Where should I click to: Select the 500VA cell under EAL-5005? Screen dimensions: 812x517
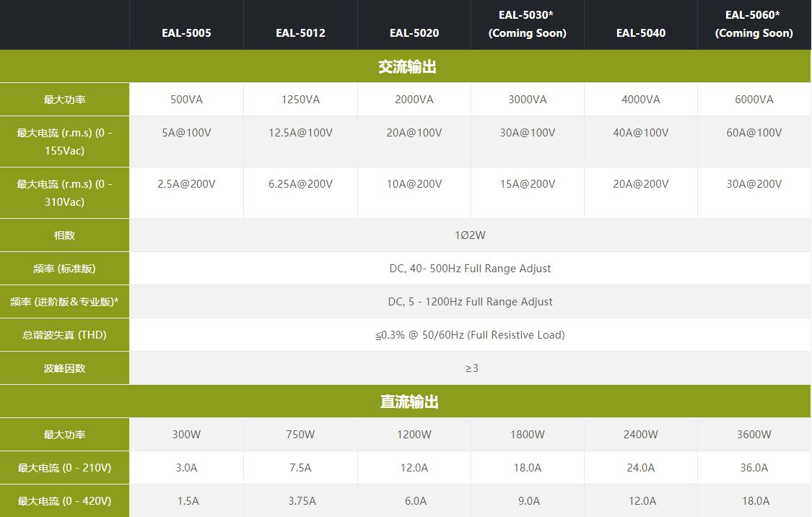[x=186, y=99]
